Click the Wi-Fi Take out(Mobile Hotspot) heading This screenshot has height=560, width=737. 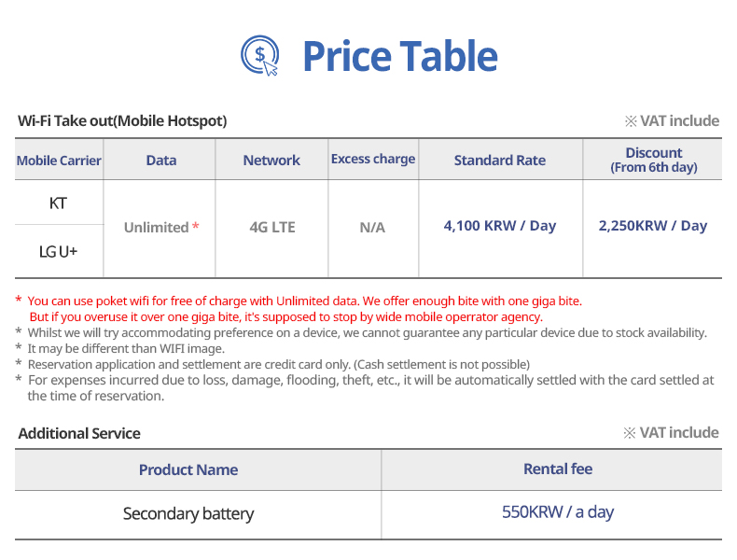click(122, 120)
